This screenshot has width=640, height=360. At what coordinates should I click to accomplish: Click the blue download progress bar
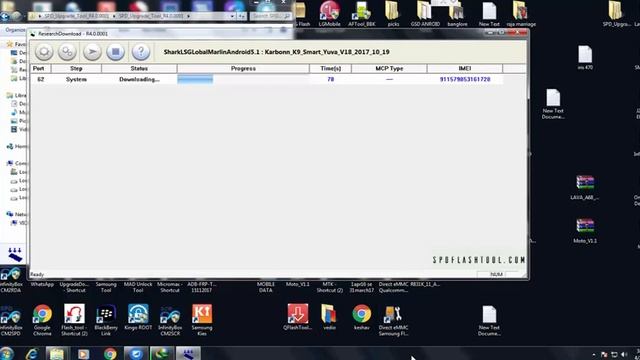click(195, 79)
